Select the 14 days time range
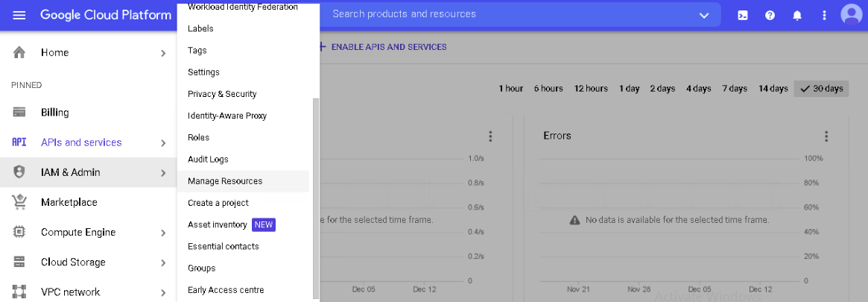 click(x=773, y=89)
